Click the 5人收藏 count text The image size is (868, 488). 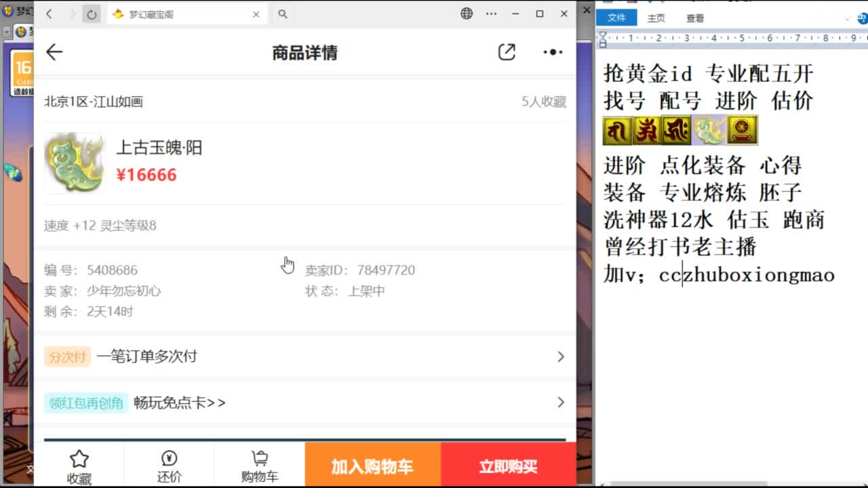click(x=544, y=102)
